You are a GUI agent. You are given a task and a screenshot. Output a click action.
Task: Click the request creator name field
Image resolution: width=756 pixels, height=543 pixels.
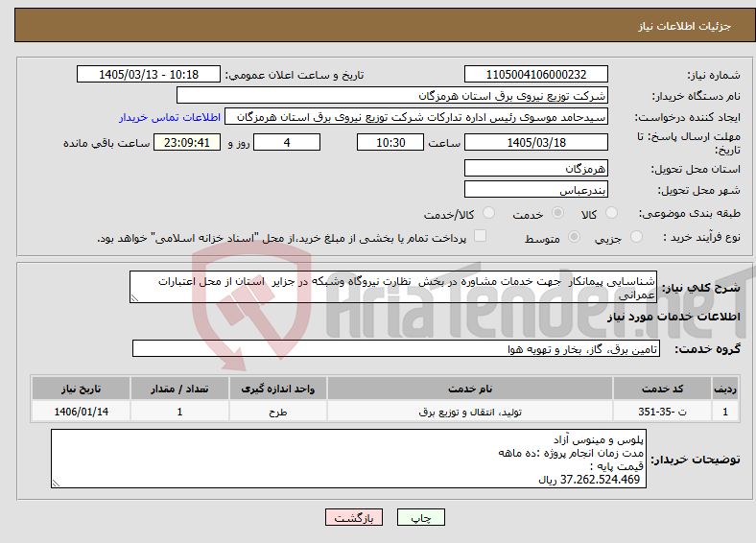pyautogui.click(x=416, y=117)
